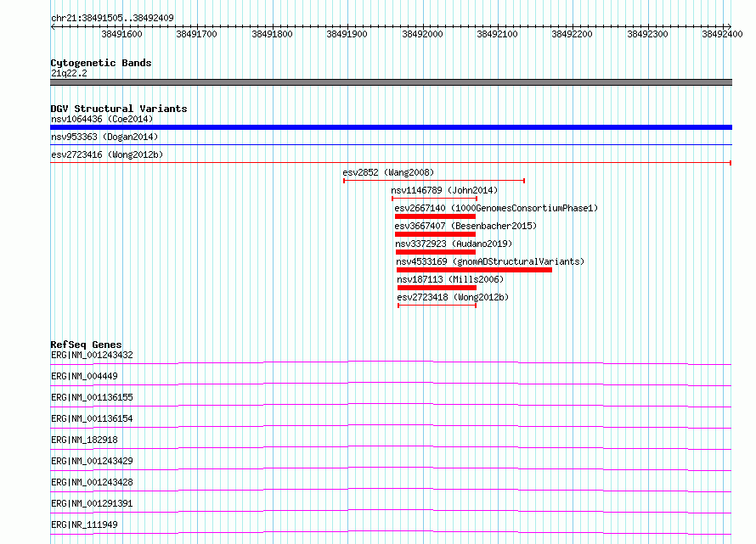Click the label text nsv953363 (Dogan2014)
The image size is (756, 544).
pyautogui.click(x=104, y=137)
